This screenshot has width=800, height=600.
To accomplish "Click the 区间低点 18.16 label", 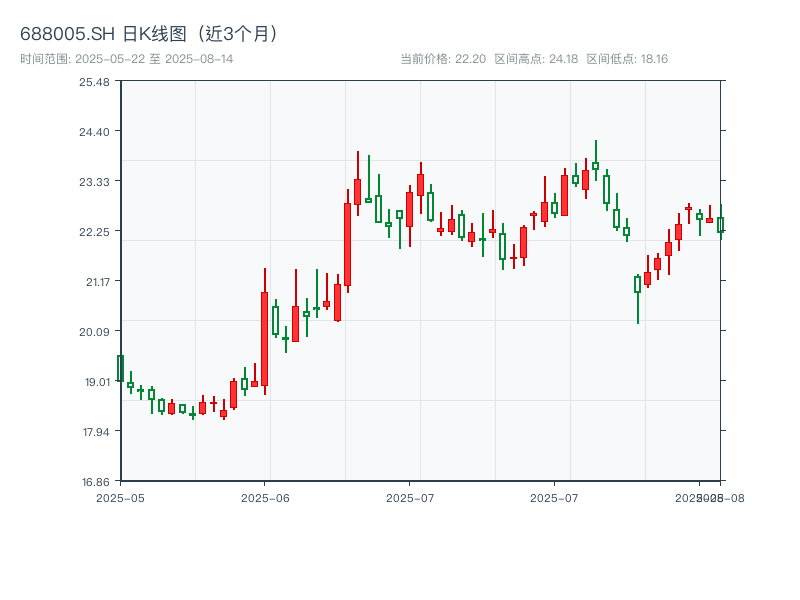I will pyautogui.click(x=627, y=59).
